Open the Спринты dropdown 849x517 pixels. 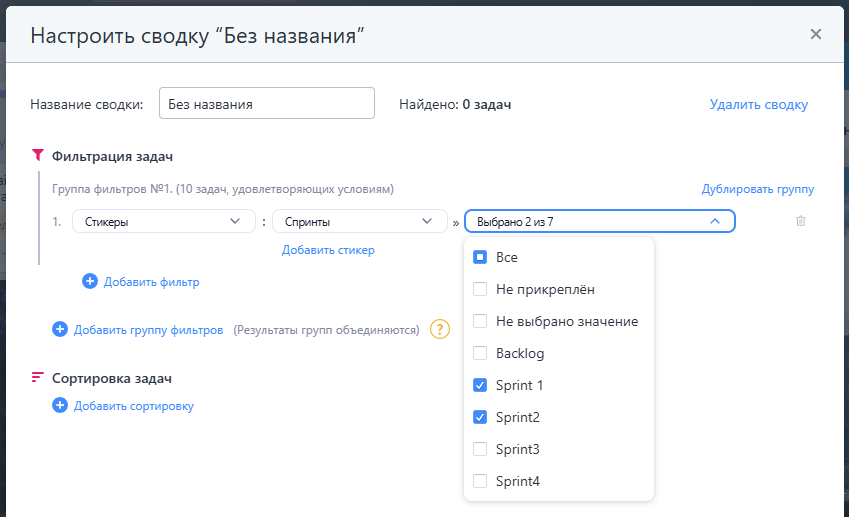coord(361,221)
